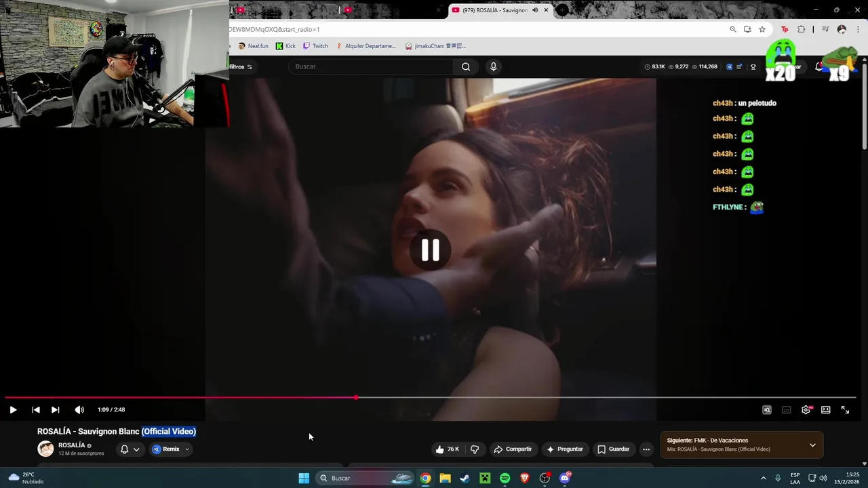Click the YouTube search box Buscar
This screenshot has width=868, height=488.
(x=372, y=66)
